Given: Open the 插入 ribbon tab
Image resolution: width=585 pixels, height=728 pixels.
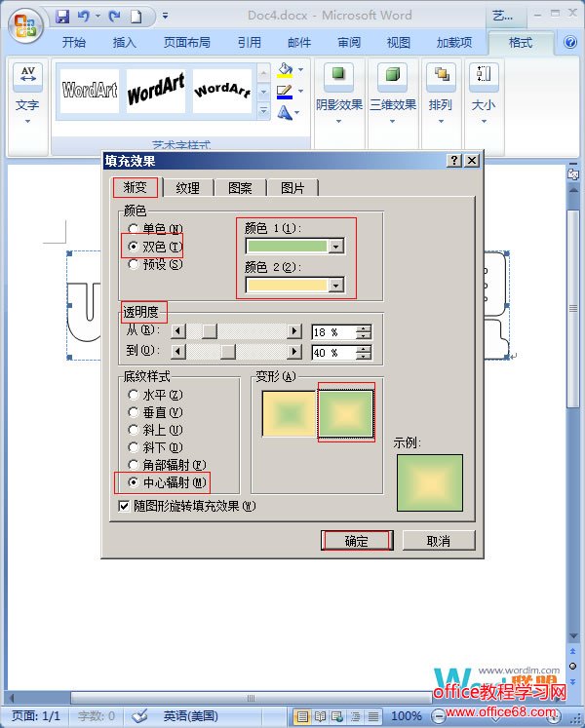Looking at the screenshot, I should tap(124, 43).
